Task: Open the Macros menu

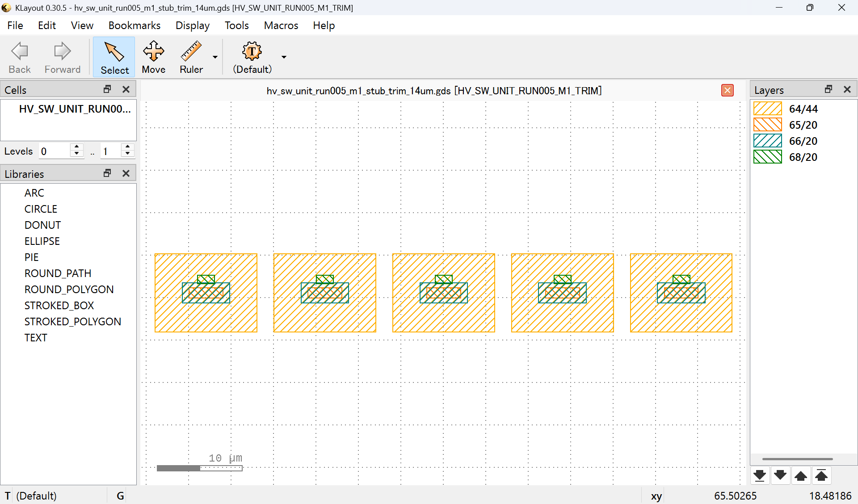Action: [281, 25]
